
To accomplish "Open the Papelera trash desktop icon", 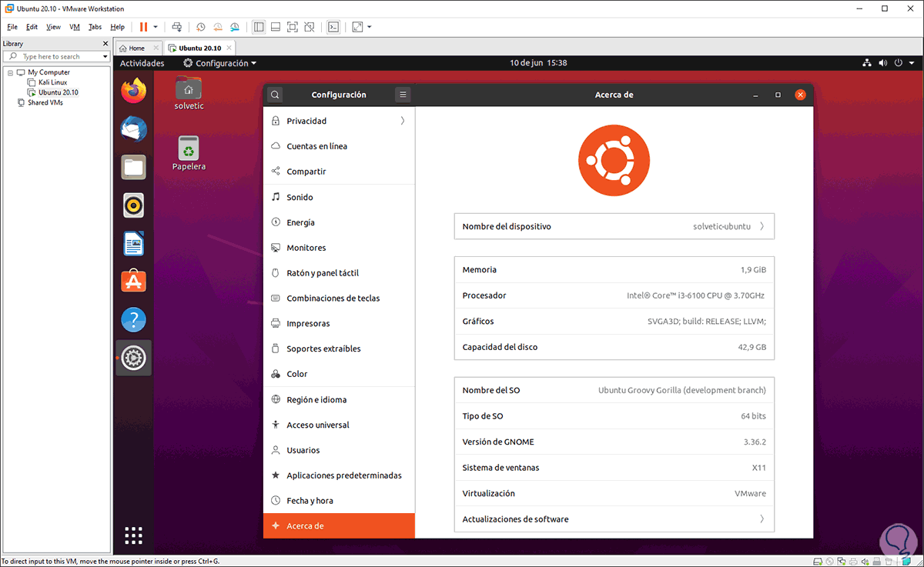I will pos(189,153).
